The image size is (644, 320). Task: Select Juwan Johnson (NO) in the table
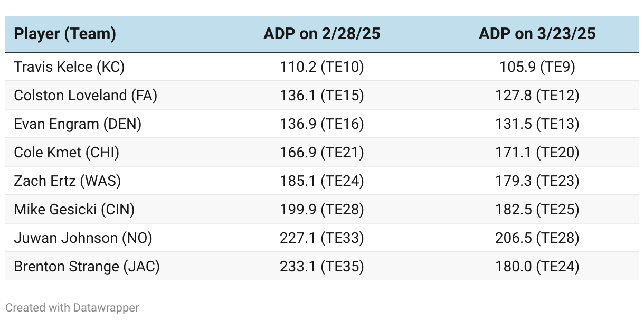(83, 238)
